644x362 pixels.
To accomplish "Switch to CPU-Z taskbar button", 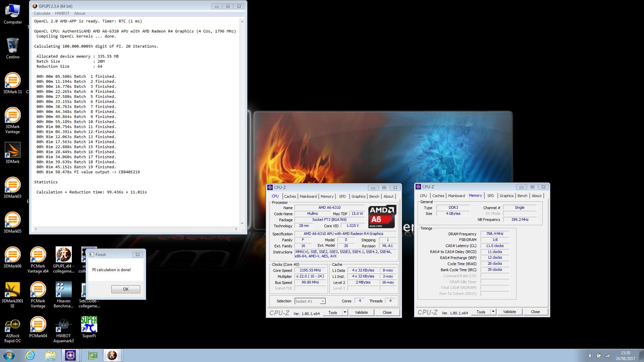I will [x=70, y=355].
